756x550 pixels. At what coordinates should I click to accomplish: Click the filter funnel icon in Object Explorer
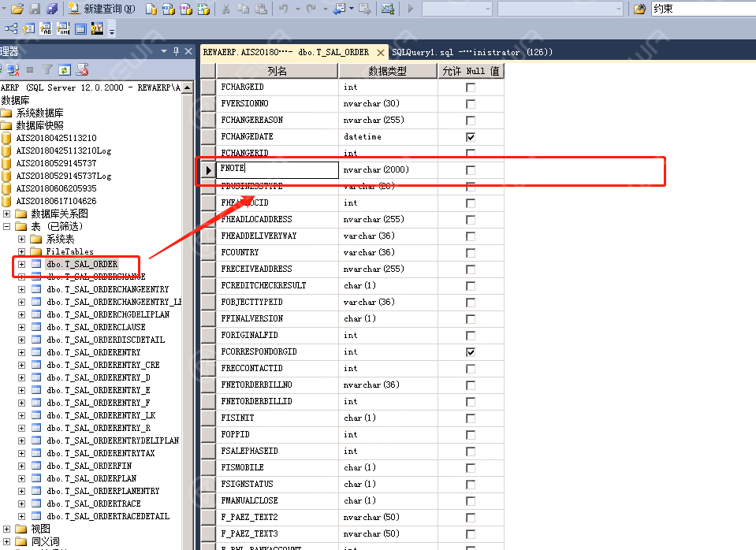(47, 70)
